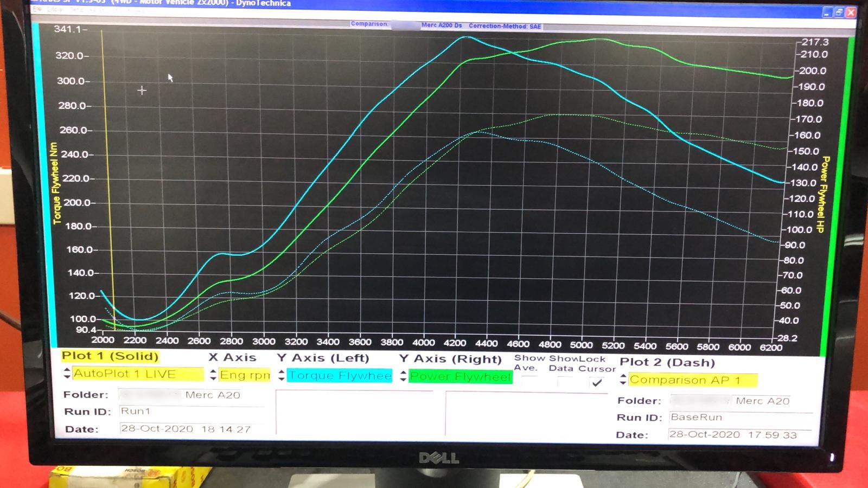Uncheck the Lock Cursor checkbox

coord(597,383)
